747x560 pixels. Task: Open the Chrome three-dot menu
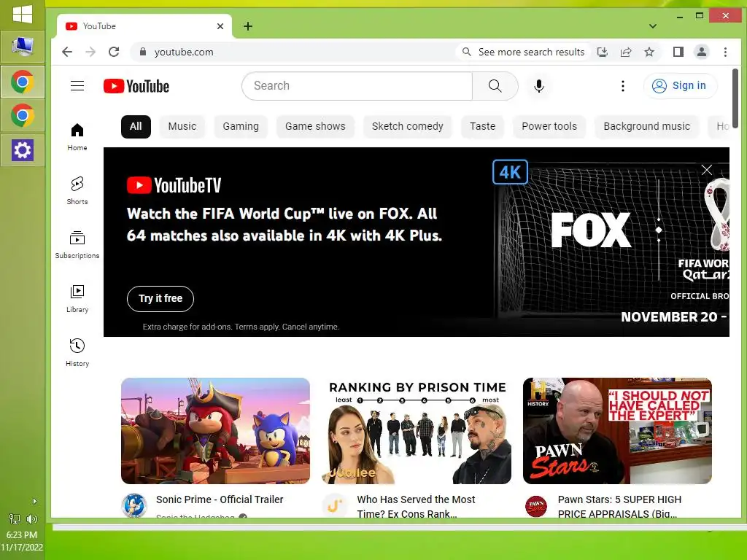point(725,52)
